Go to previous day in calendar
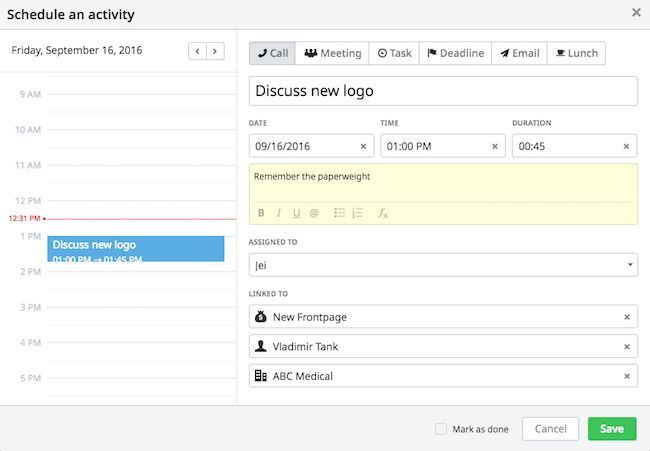Viewport: 650px width, 451px height. [197, 51]
